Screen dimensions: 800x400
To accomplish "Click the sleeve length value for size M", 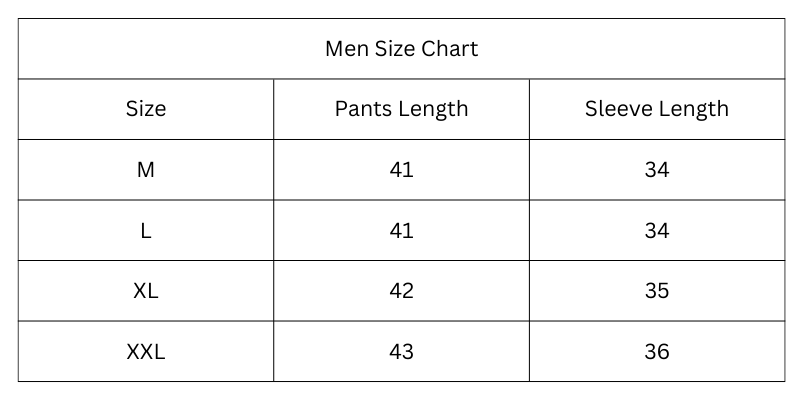I will tap(657, 170).
